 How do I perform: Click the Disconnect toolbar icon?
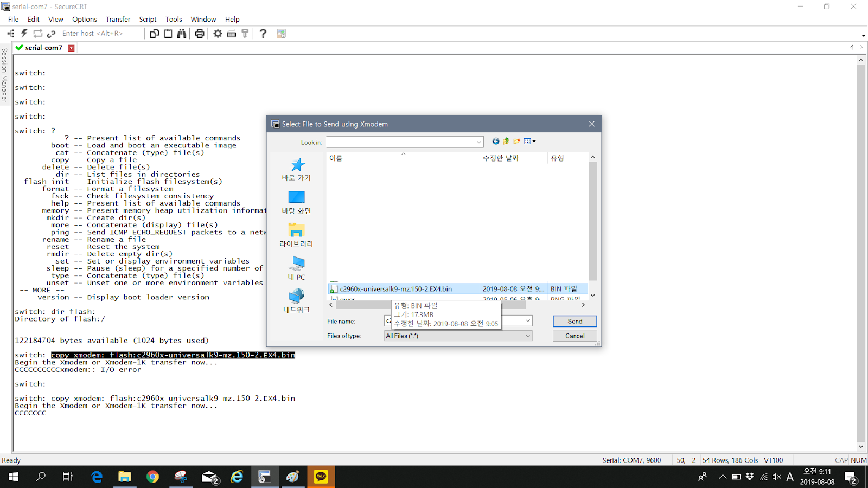(51, 33)
